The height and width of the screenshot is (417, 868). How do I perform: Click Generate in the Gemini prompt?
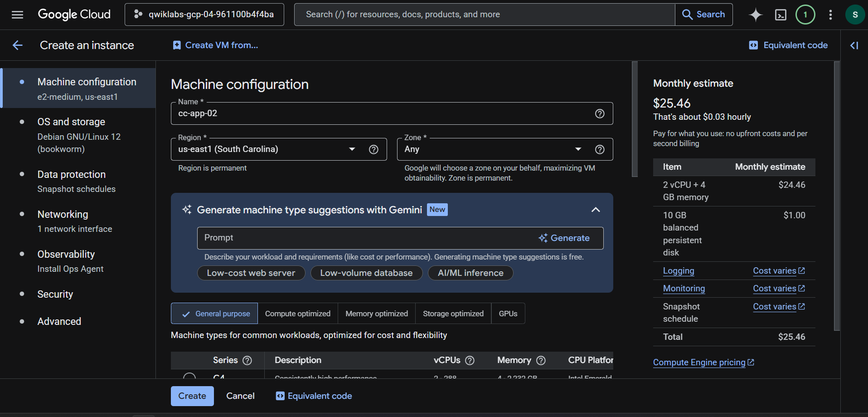point(564,238)
